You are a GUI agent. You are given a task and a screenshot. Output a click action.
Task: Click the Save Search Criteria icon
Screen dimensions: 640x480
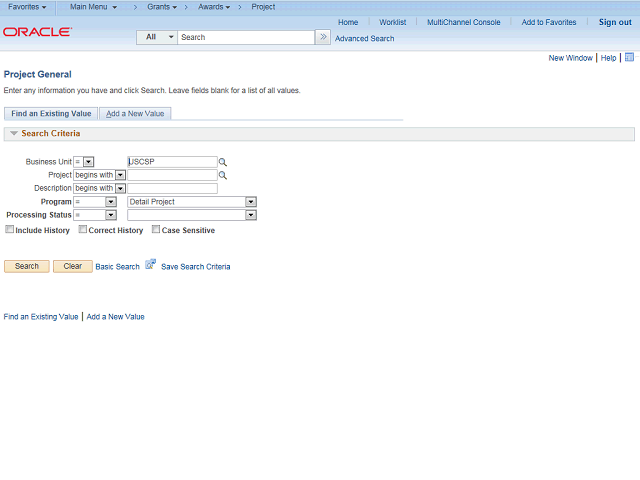coord(151,264)
